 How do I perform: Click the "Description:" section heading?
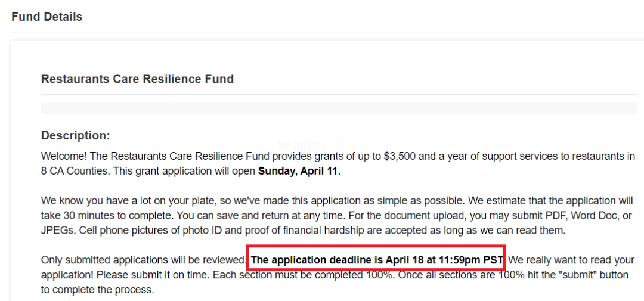click(76, 135)
